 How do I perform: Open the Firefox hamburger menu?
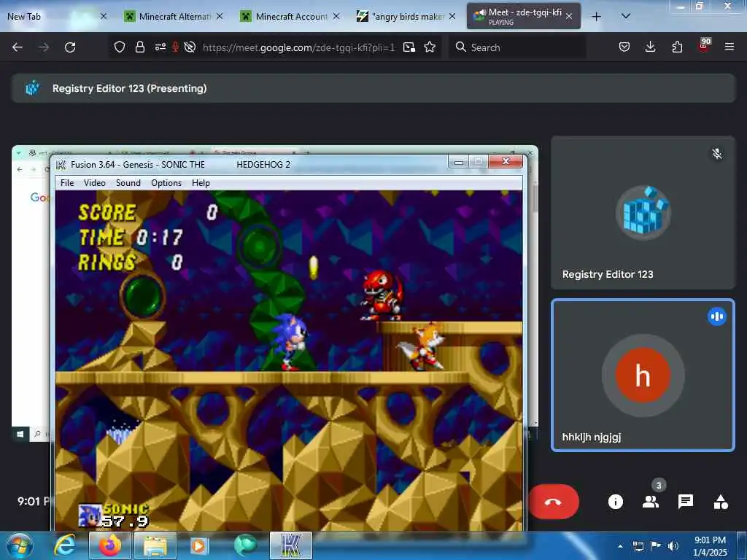[x=729, y=47]
